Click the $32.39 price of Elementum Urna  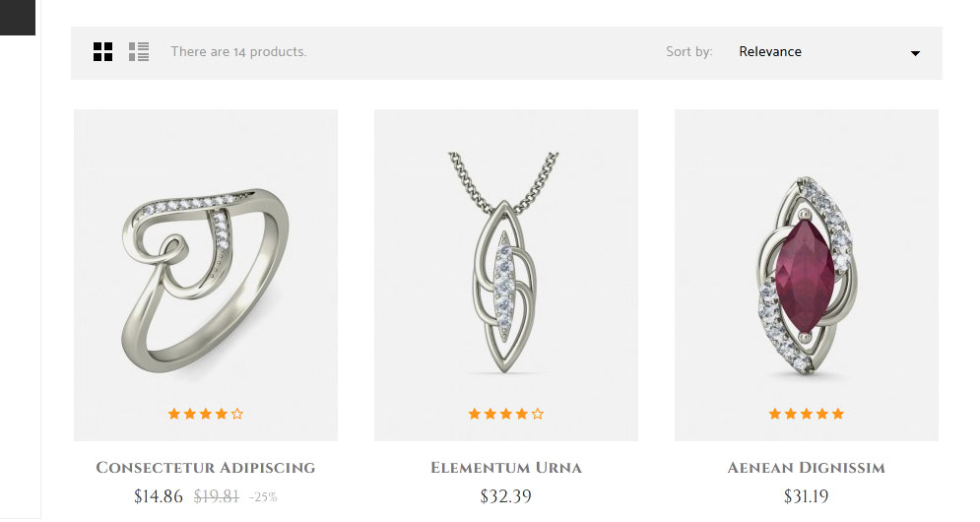tap(505, 496)
